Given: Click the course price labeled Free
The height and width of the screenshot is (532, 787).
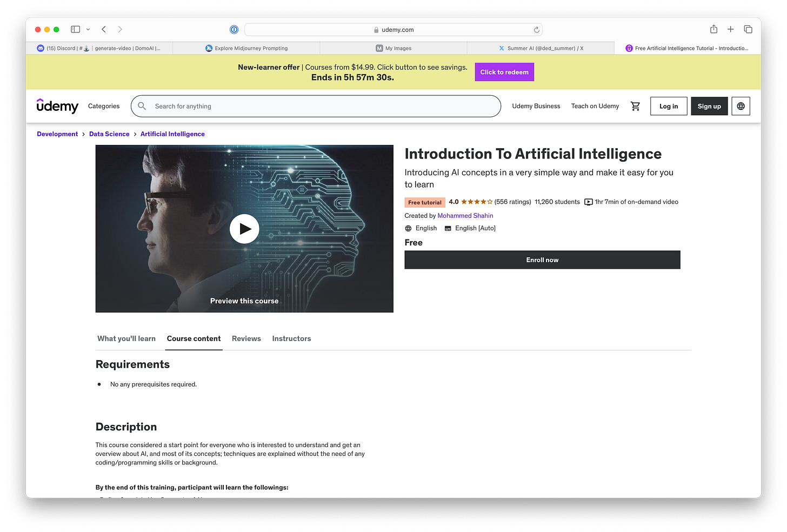Looking at the screenshot, I should [x=413, y=242].
